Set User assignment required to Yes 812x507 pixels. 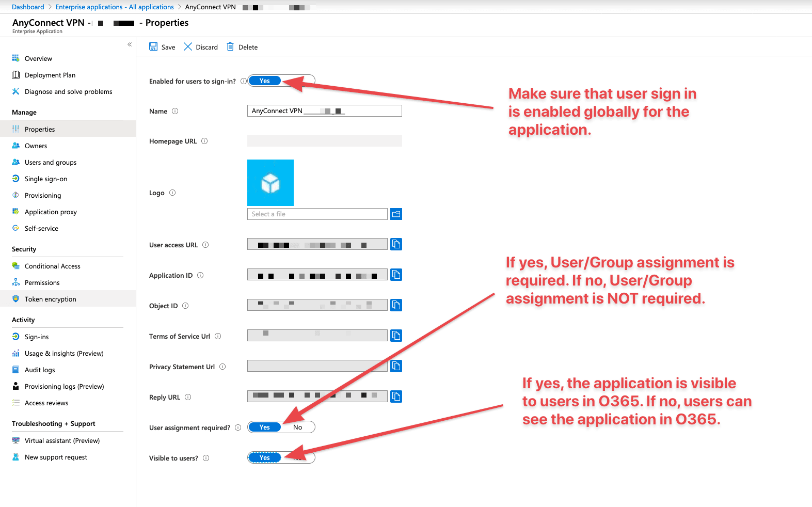pyautogui.click(x=264, y=427)
